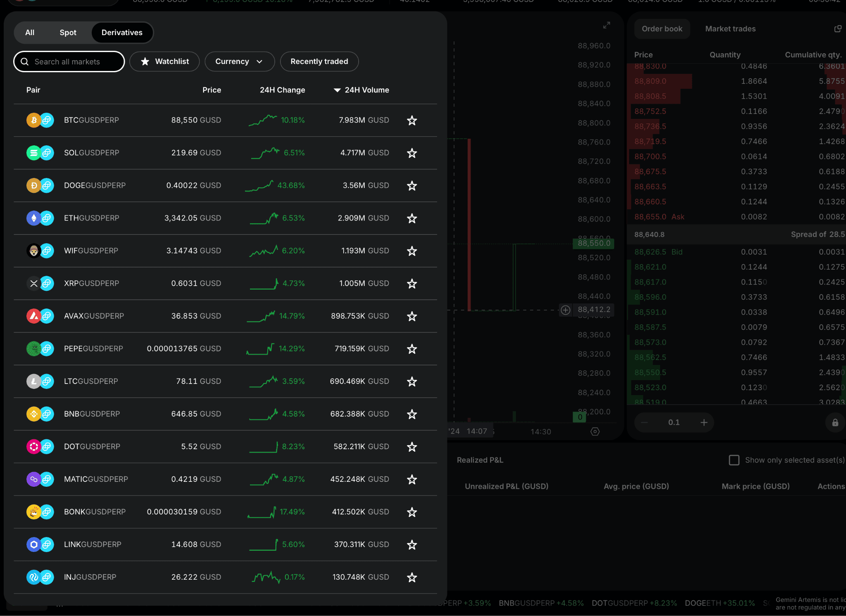Switch to the Spot tab
The height and width of the screenshot is (616, 846).
pos(68,33)
